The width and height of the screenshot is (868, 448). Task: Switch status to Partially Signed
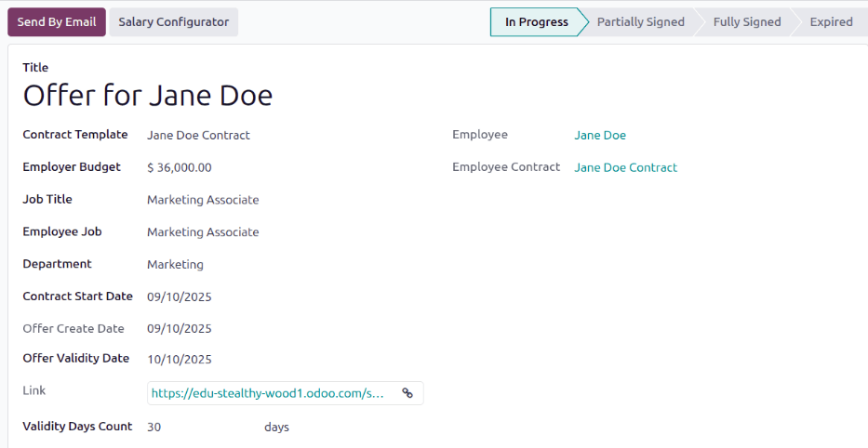click(640, 22)
